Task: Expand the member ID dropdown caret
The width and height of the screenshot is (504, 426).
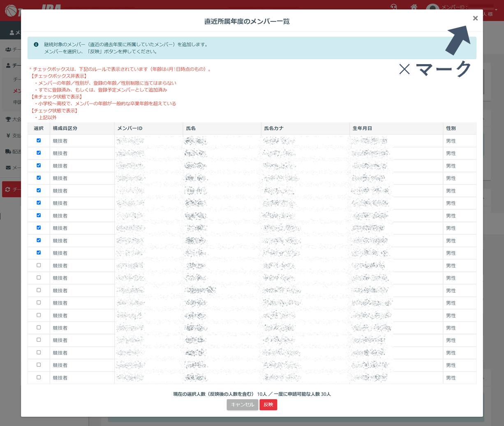Action: click(496, 9)
